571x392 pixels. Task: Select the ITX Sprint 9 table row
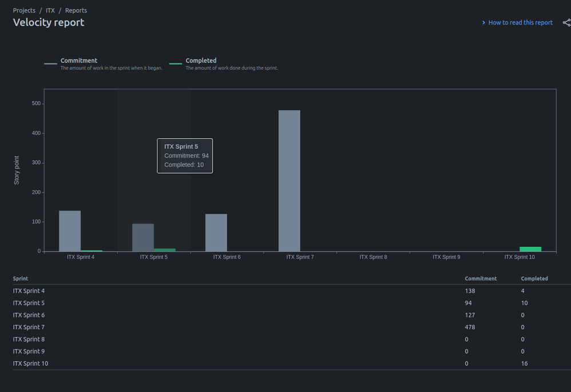click(x=292, y=351)
